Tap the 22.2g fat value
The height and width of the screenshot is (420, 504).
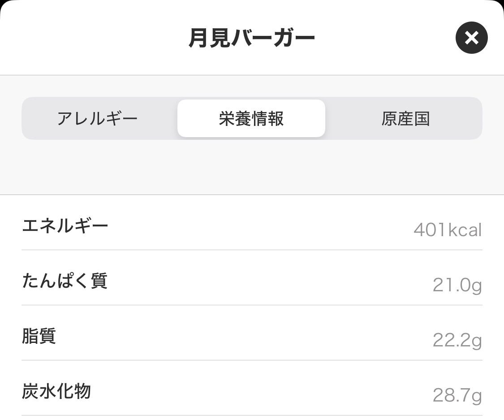[457, 341]
